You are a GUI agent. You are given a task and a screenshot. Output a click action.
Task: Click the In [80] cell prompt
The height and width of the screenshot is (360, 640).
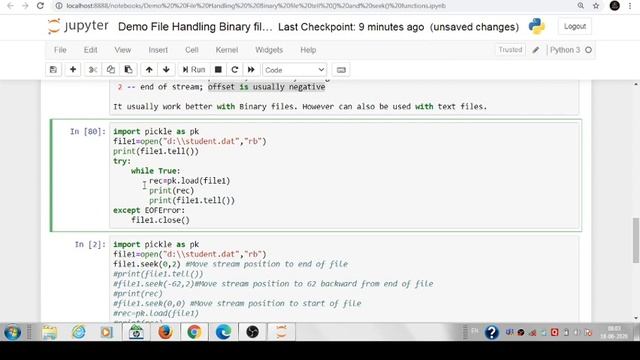pyautogui.click(x=88, y=131)
